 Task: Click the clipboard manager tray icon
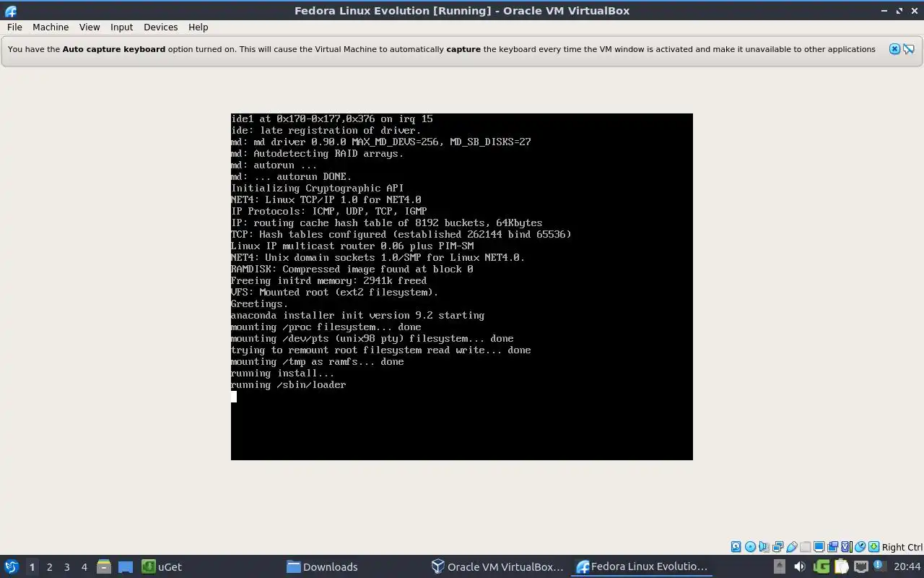pos(842,566)
